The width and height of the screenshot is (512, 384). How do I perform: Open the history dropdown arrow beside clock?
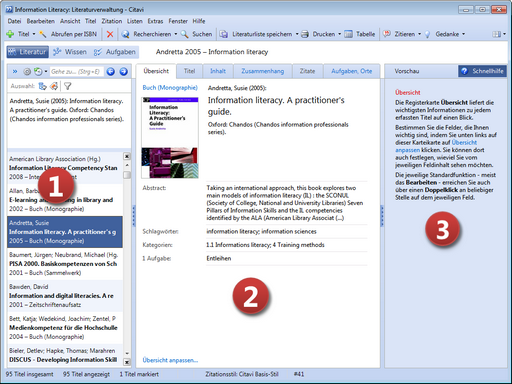pyautogui.click(x=46, y=72)
